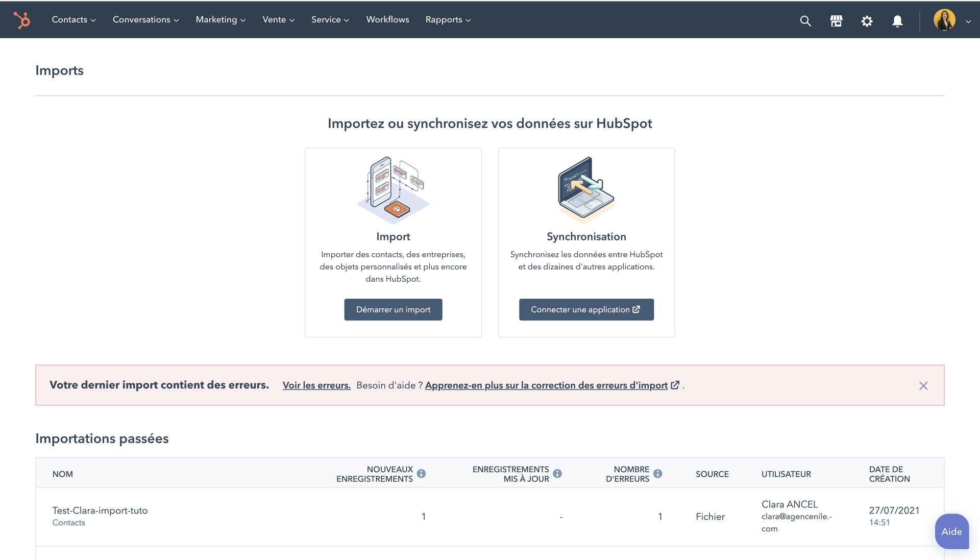This screenshot has height=560, width=980.
Task: Expand the Service menu
Action: pos(330,19)
